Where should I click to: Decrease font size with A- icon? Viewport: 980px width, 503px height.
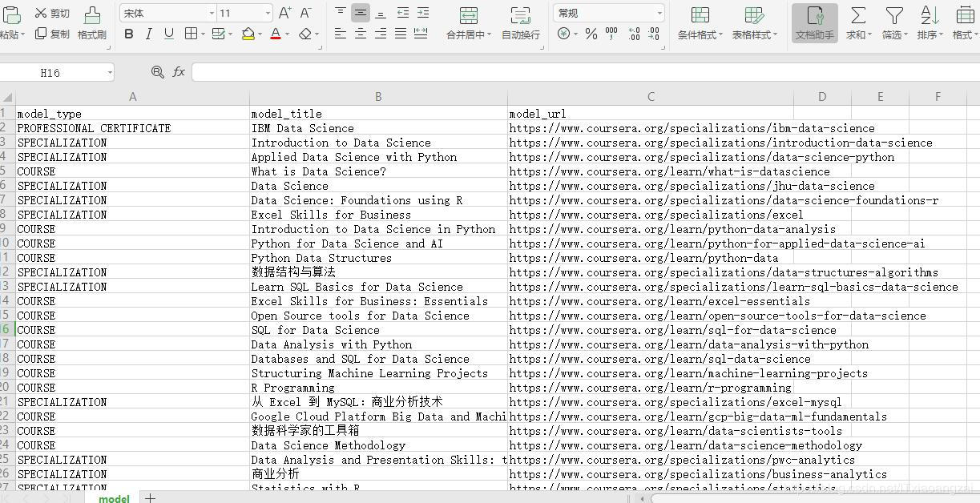pos(305,13)
